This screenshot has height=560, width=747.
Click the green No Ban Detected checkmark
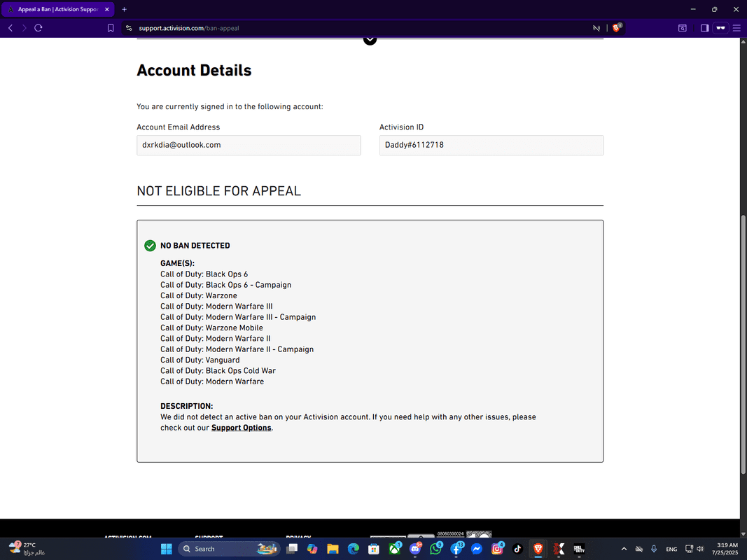point(150,246)
